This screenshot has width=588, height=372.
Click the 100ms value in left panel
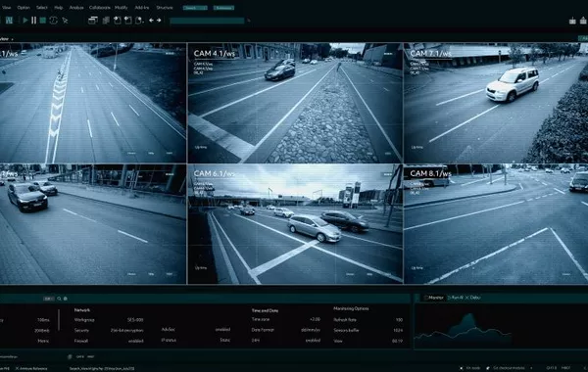(x=43, y=320)
